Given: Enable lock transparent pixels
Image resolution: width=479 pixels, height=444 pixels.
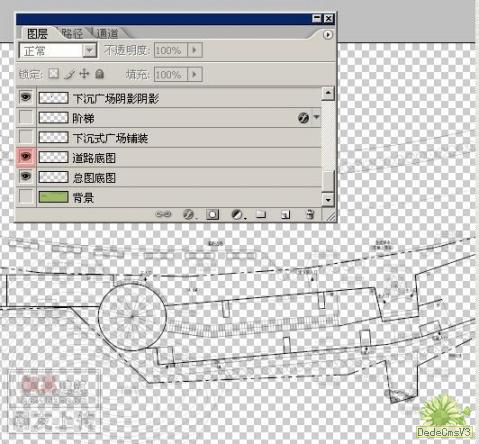Looking at the screenshot, I should click(x=54, y=74).
